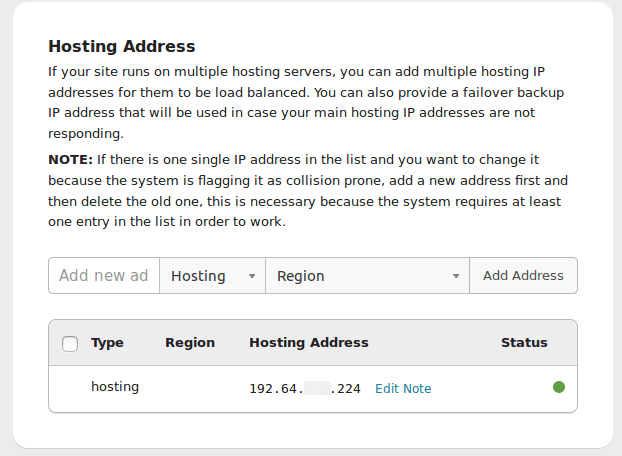Viewport: 622px width, 456px height.
Task: Click the load balancing description paragraph
Action: coord(306,102)
